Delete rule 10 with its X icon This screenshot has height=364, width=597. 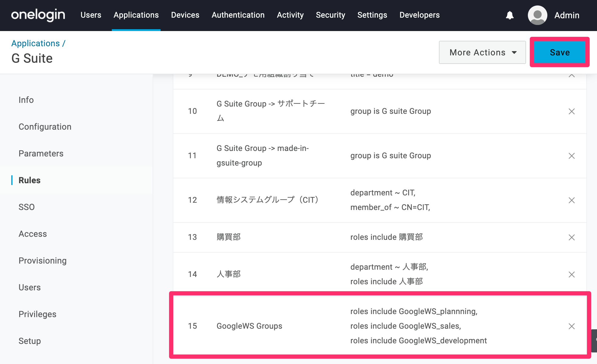coord(572,111)
